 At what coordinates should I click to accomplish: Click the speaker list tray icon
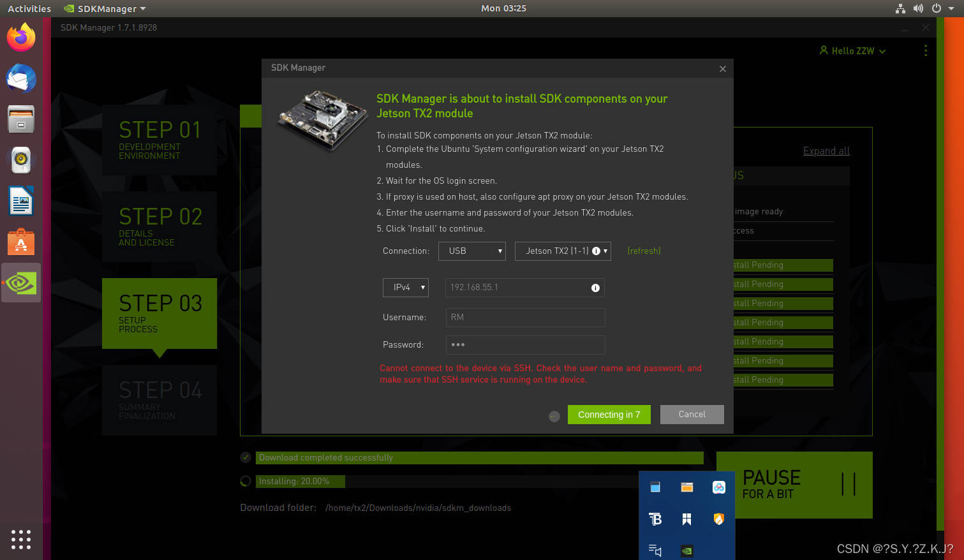(x=655, y=550)
